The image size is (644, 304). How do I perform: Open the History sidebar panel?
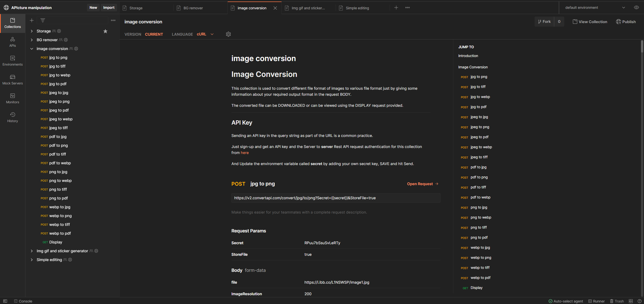(13, 117)
